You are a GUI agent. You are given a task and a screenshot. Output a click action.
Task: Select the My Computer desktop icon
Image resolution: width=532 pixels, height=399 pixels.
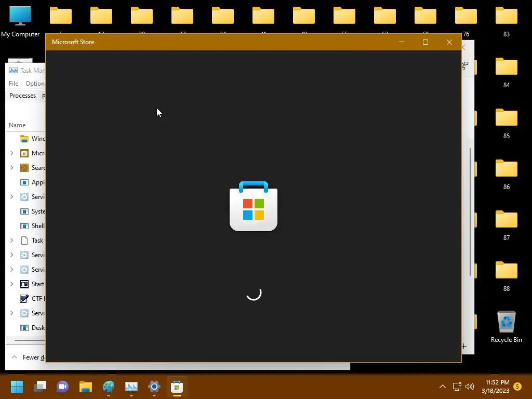pyautogui.click(x=20, y=22)
